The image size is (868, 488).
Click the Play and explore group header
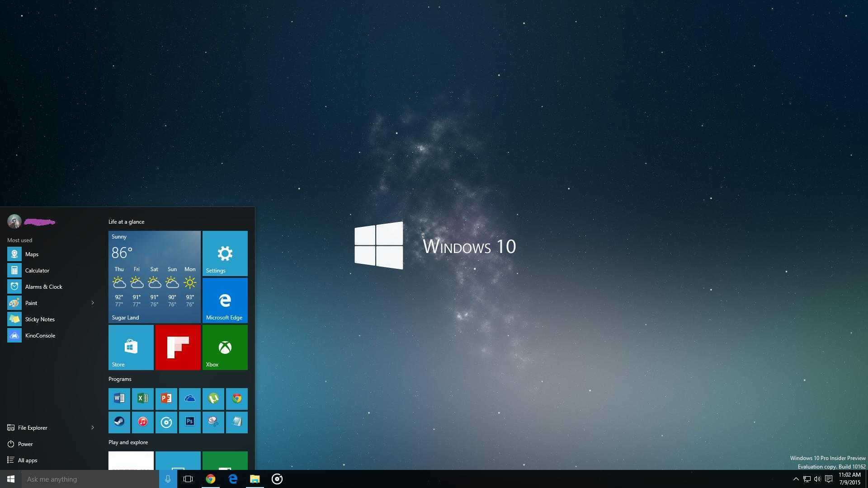tap(128, 442)
